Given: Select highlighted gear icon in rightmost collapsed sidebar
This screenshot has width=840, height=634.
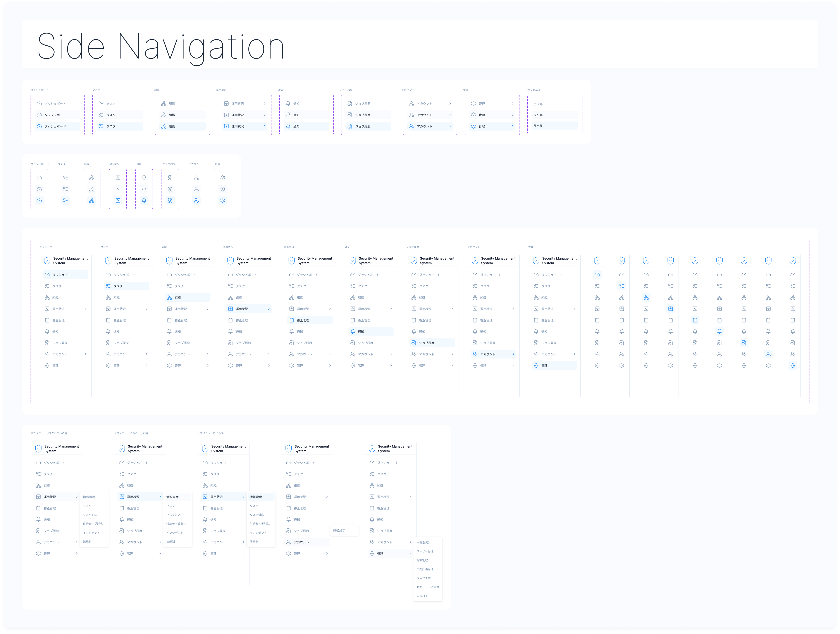Looking at the screenshot, I should (793, 365).
